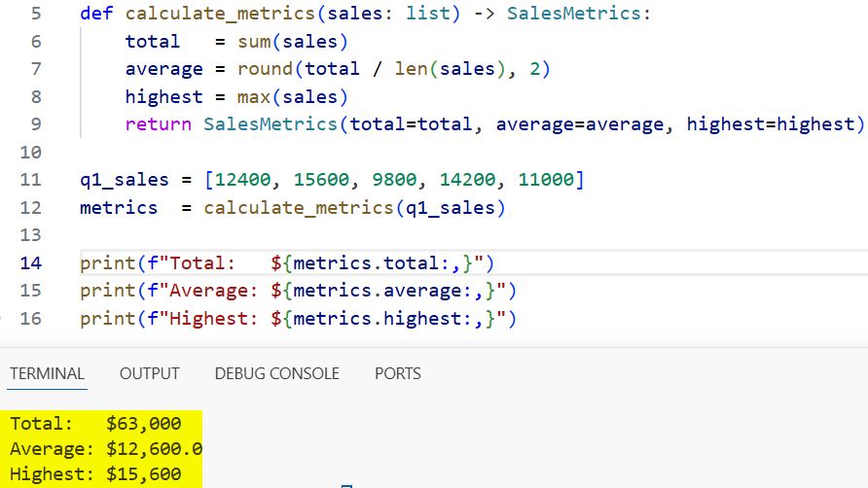The image size is (868, 488).
Task: Click the 'sum' function call on line 6
Action: (254, 42)
